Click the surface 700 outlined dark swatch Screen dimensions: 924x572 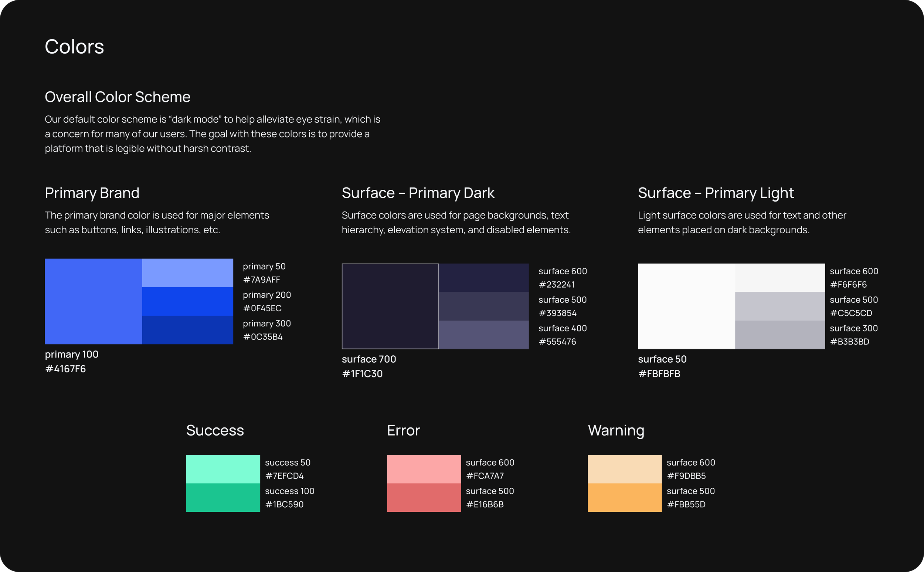point(390,307)
